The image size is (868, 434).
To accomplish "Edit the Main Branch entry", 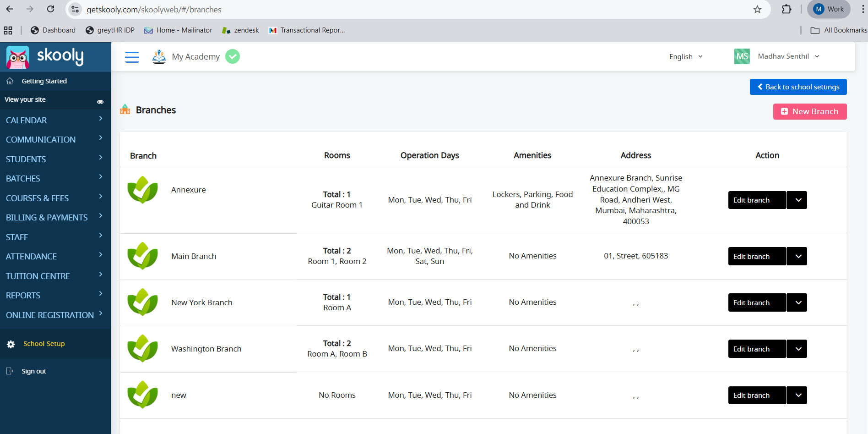I will pyautogui.click(x=757, y=257).
